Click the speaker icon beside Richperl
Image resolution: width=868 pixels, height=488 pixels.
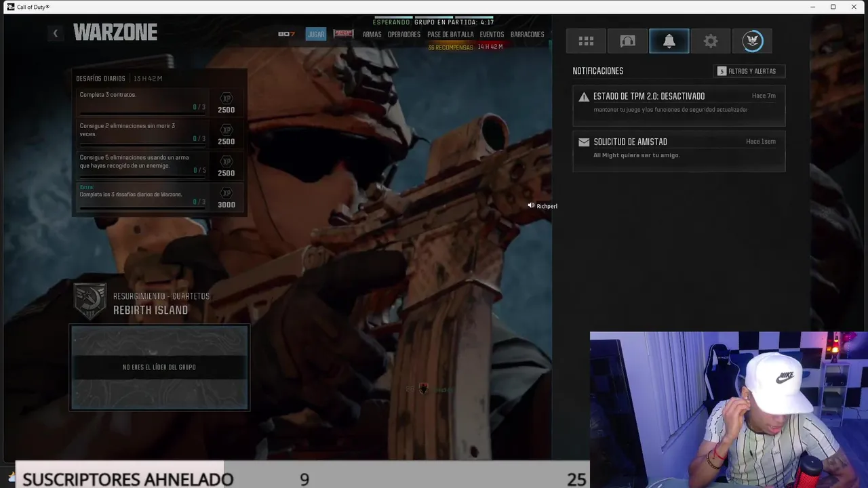pos(531,205)
